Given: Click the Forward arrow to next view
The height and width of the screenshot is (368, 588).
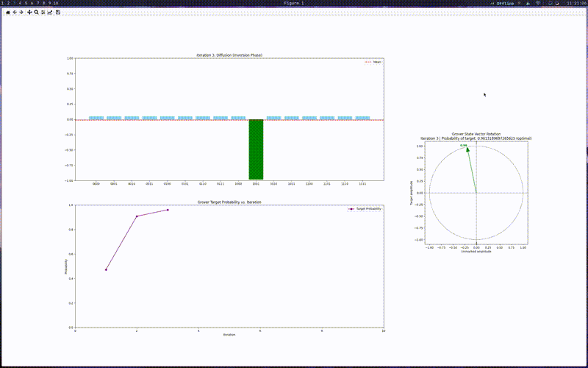Looking at the screenshot, I should coord(21,13).
